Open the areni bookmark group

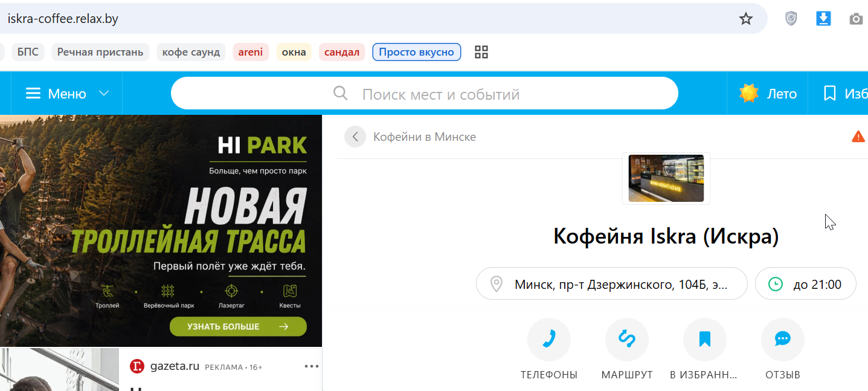pos(251,52)
